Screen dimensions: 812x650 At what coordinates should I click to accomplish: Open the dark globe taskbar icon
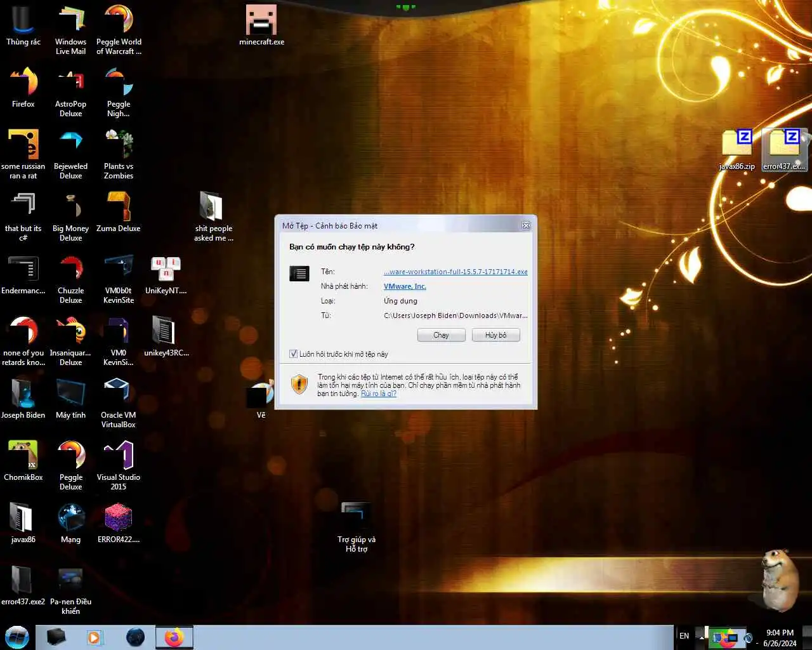135,637
